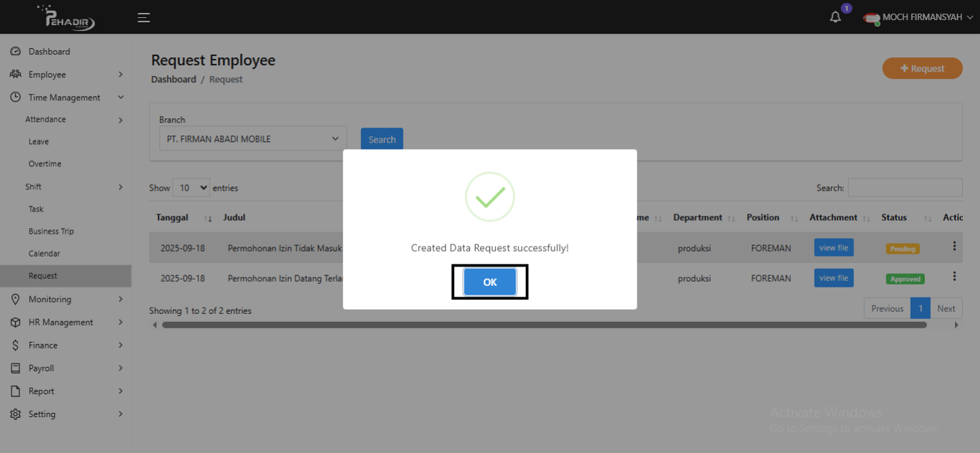
Task: Toggle the hamburger sidebar menu icon
Action: click(144, 17)
